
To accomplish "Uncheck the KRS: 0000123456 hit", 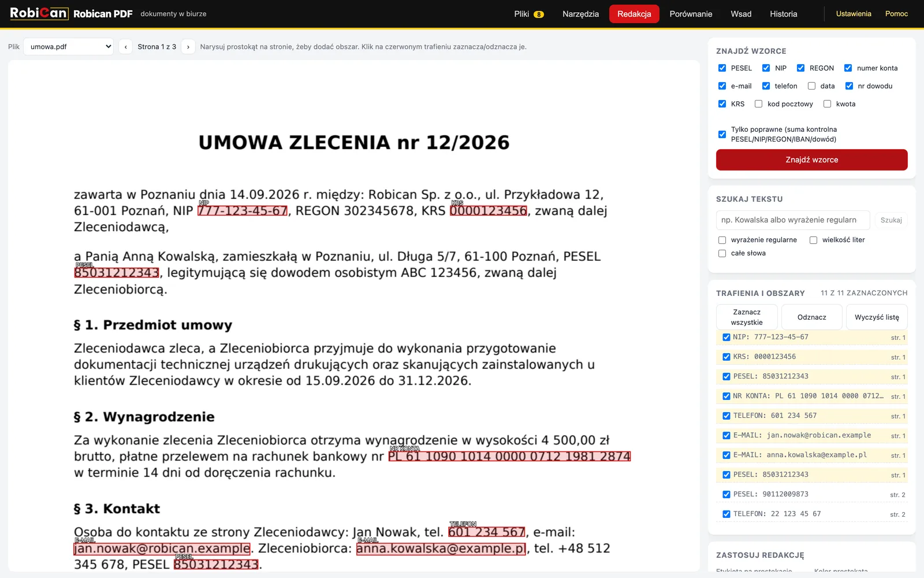I will (x=726, y=357).
